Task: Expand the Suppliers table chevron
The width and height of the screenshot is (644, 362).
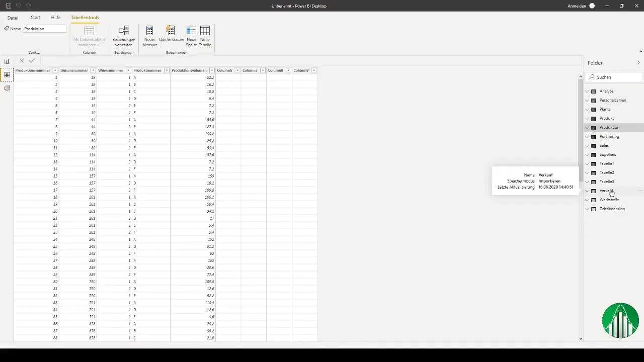Action: coord(587,155)
